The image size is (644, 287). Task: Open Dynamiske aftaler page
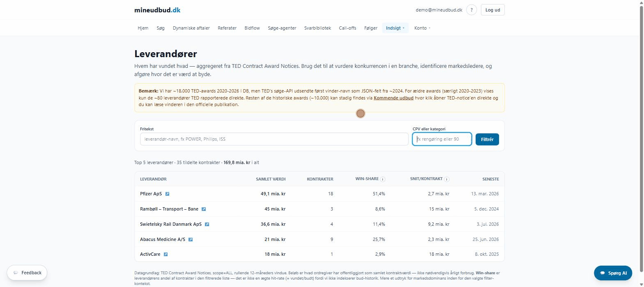[191, 28]
